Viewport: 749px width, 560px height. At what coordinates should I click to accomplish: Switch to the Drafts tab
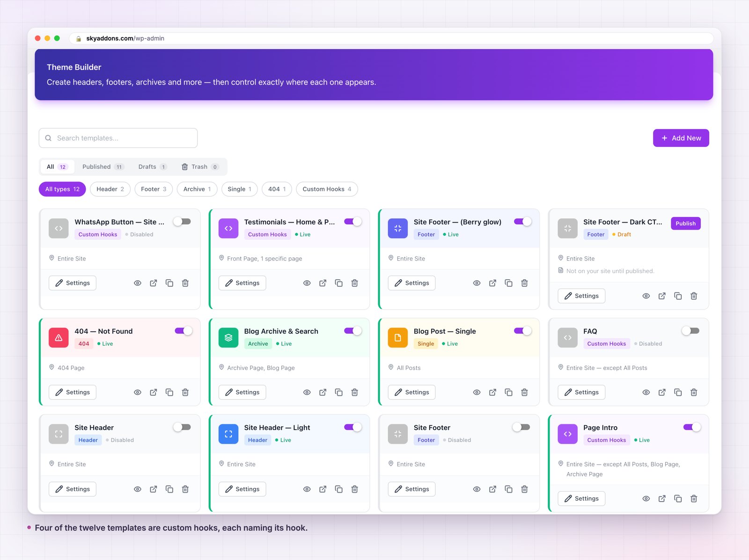pyautogui.click(x=153, y=167)
